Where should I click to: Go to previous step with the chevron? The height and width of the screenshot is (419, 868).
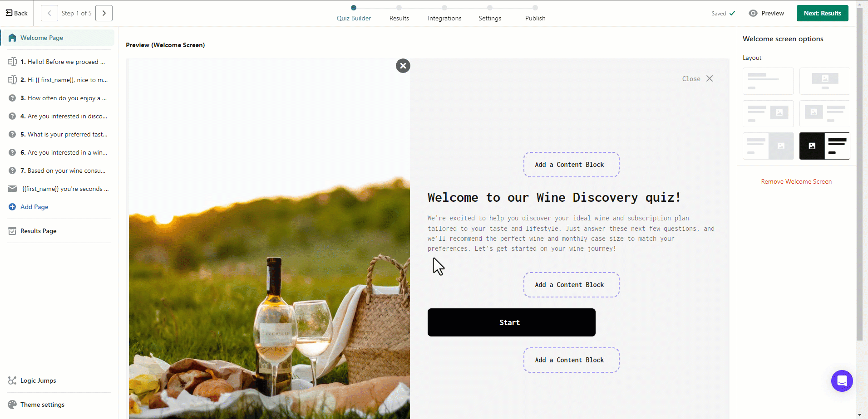tap(49, 13)
